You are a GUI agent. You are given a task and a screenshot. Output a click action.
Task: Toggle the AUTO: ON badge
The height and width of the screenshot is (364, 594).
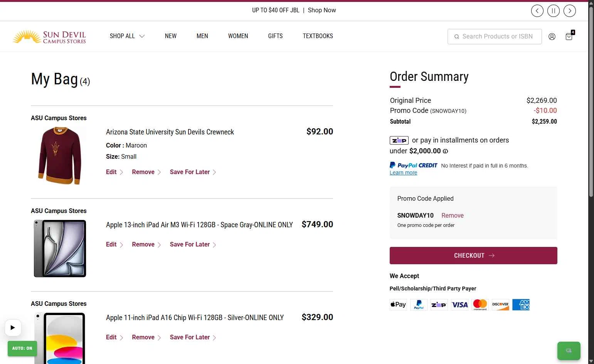[22, 349]
